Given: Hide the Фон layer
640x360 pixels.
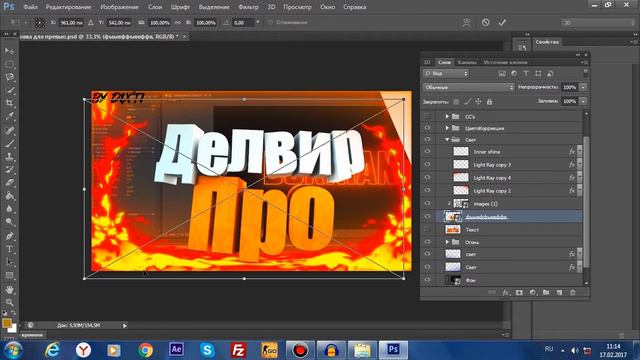Looking at the screenshot, I should (427, 280).
